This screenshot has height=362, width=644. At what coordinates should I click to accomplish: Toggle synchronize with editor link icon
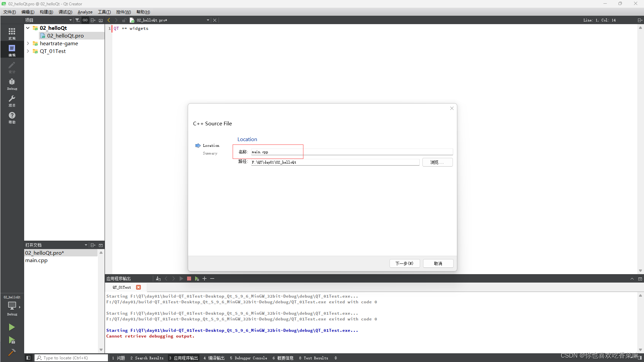tap(85, 20)
